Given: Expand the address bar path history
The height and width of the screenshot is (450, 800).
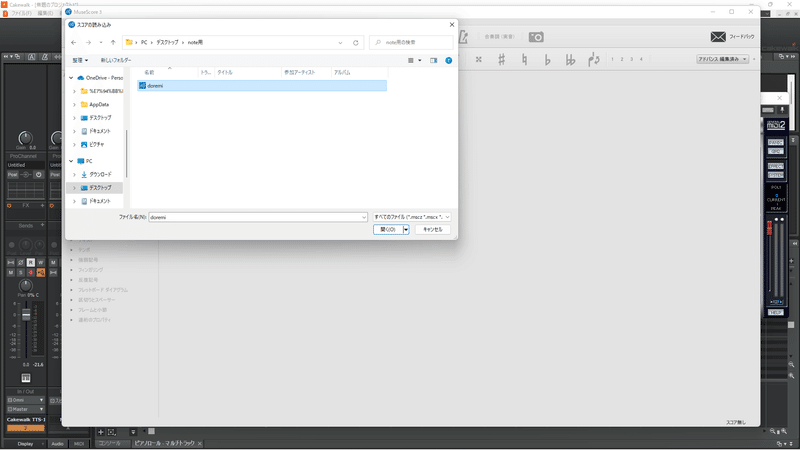Looking at the screenshot, I should (340, 43).
